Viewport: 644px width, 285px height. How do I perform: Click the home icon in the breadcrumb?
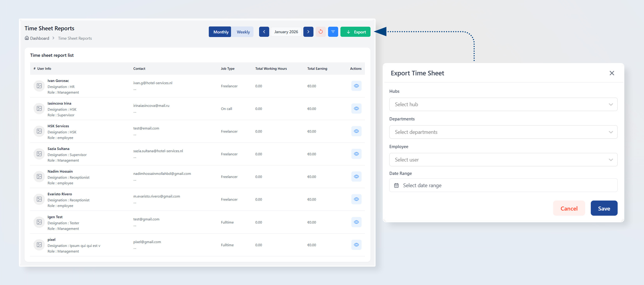[27, 38]
